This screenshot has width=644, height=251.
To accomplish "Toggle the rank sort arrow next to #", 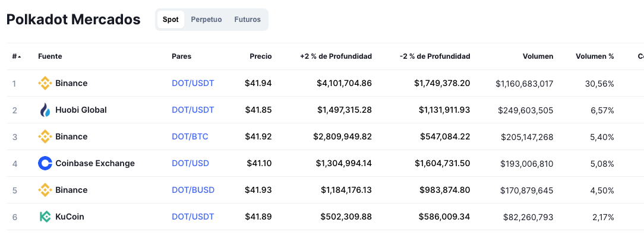I will click(19, 56).
